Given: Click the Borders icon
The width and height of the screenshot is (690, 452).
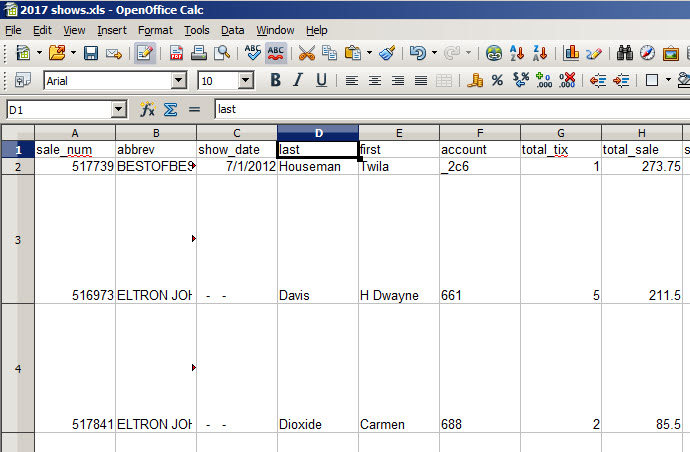Looking at the screenshot, I should pyautogui.click(x=652, y=81).
